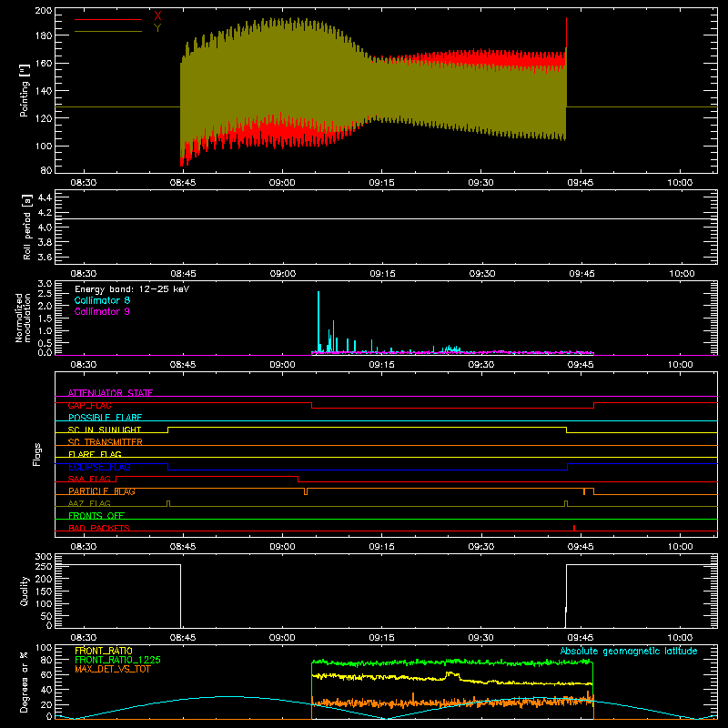Click the ECLIPSE_FLAG label

pos(99,467)
